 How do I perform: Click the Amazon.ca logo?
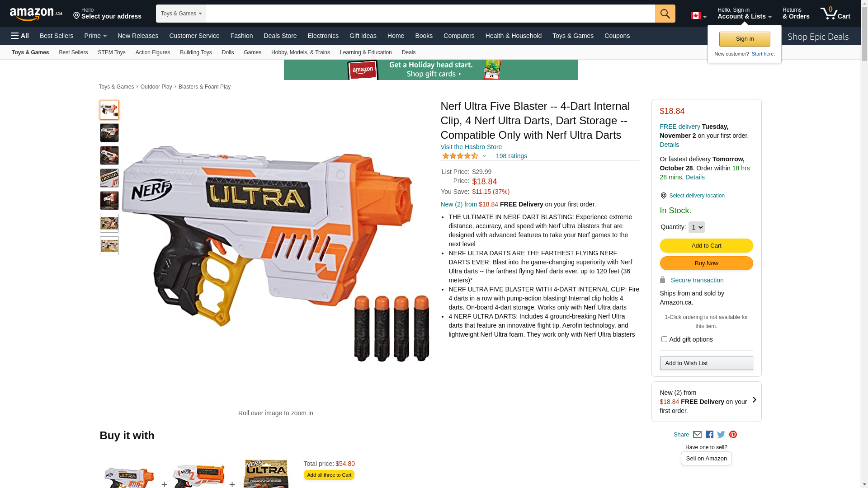pos(36,14)
